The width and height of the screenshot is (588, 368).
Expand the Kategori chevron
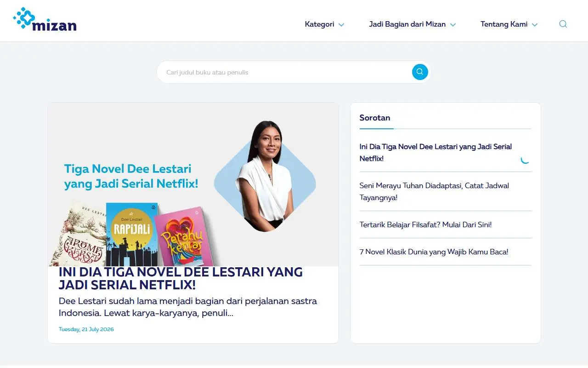(341, 25)
